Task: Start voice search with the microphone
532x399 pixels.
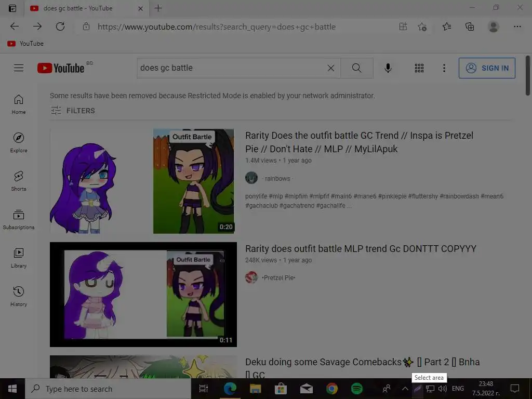Action: [x=388, y=68]
